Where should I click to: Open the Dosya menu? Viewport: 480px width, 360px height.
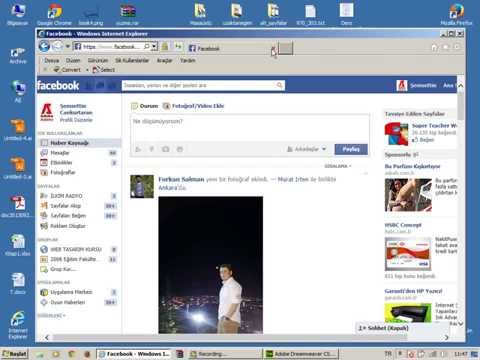[x=52, y=60]
